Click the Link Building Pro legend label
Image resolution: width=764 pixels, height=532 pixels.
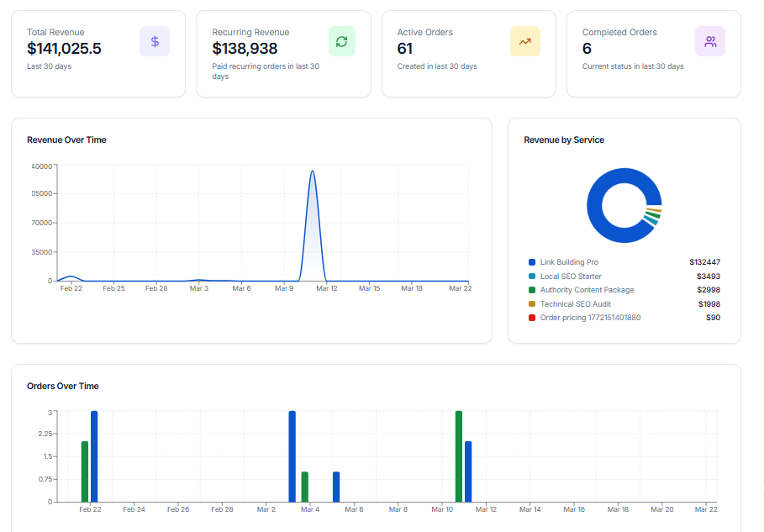(569, 262)
